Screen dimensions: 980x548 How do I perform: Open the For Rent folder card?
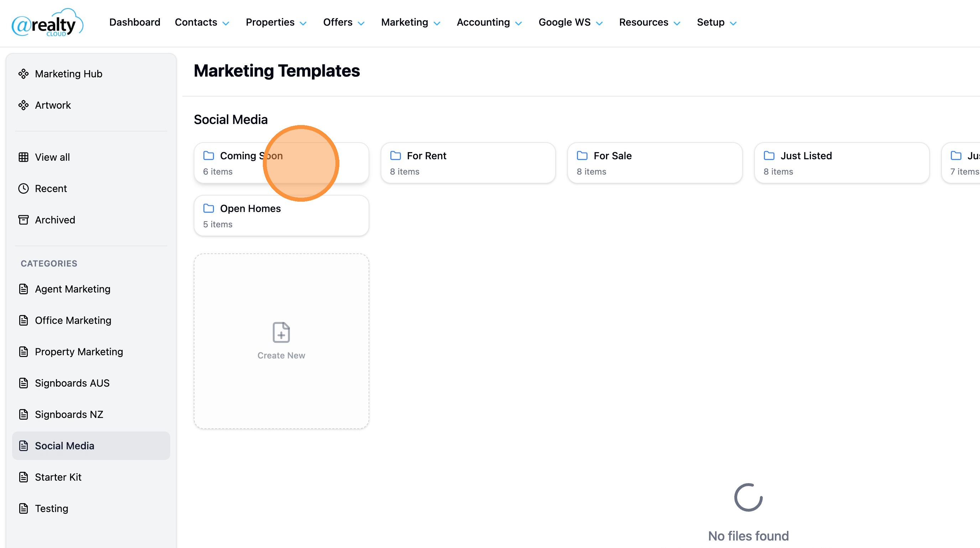click(468, 163)
